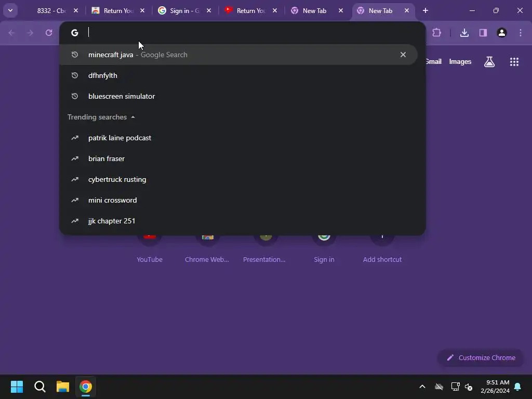The image size is (532, 399).
Task: Open the Windows Start menu
Action: point(17,387)
